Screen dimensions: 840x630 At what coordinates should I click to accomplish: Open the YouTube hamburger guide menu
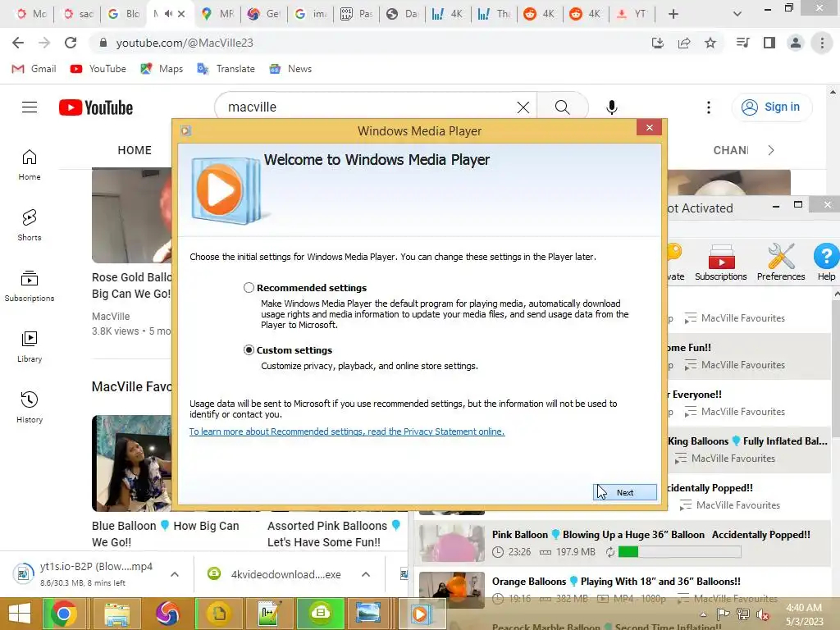[30, 107]
